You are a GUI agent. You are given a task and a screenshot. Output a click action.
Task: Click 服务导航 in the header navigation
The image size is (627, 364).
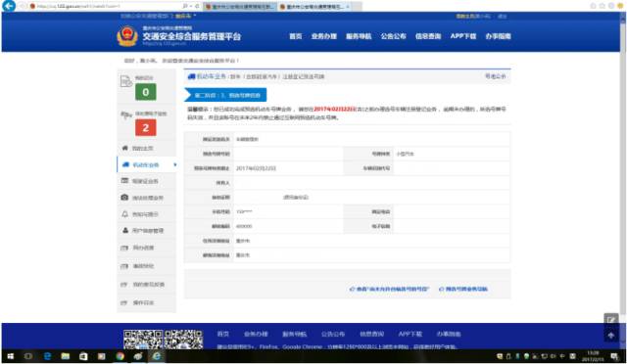point(359,36)
